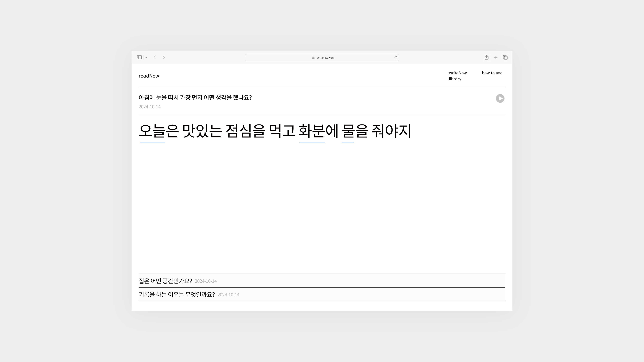Click the underlined word '오늘' in the main sentence

click(x=152, y=131)
